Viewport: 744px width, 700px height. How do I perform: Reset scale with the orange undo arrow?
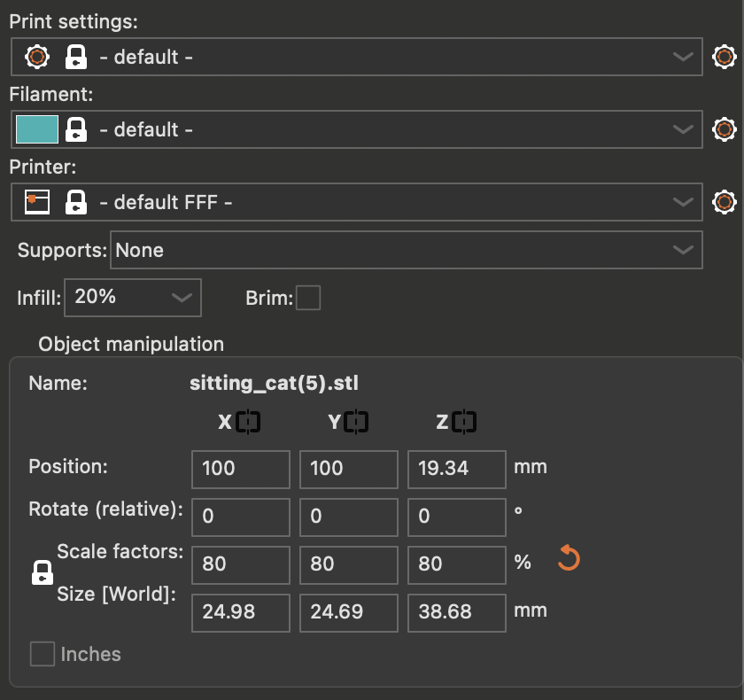[568, 558]
